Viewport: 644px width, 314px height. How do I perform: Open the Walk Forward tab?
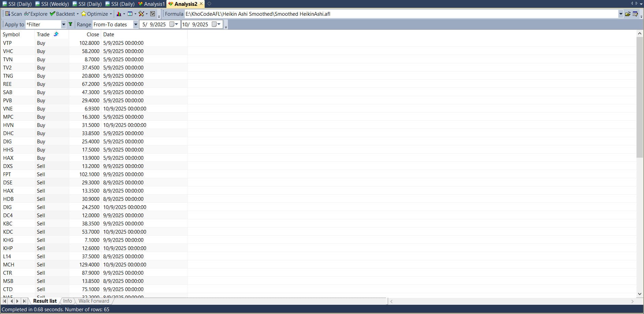(94, 301)
